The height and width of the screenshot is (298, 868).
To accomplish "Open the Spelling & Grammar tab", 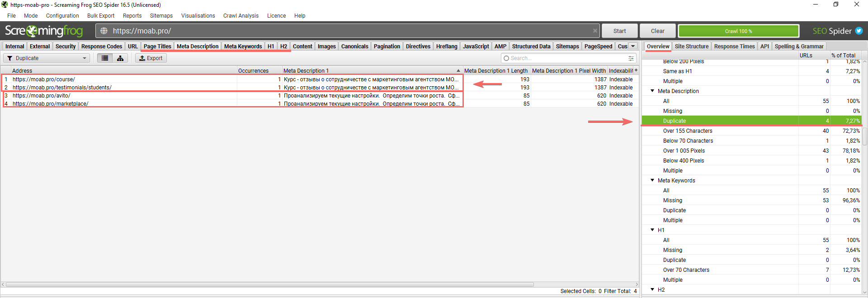I will tap(799, 46).
